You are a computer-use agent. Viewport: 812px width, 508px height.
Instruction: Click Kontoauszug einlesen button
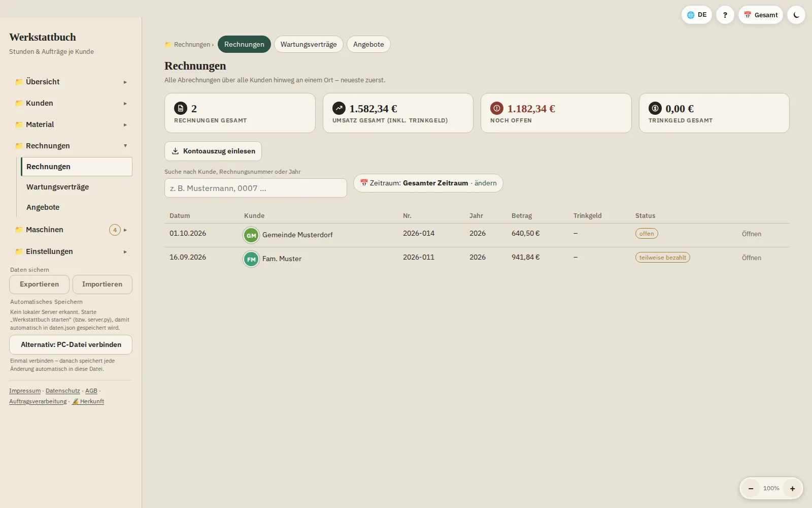pos(213,151)
